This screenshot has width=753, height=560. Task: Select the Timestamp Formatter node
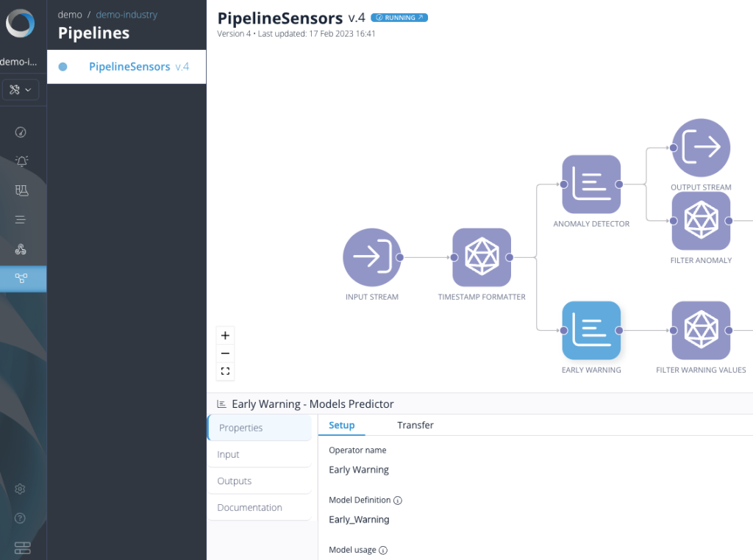tap(482, 258)
